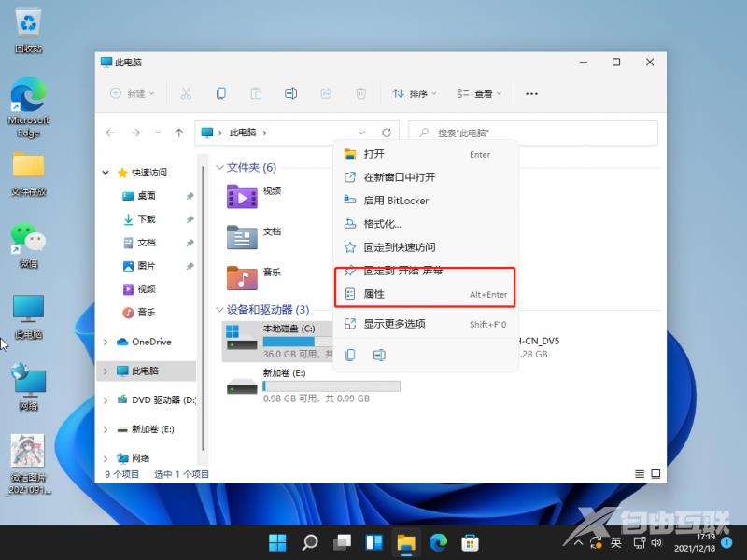Choose 属性 from the context menu

pyautogui.click(x=426, y=294)
